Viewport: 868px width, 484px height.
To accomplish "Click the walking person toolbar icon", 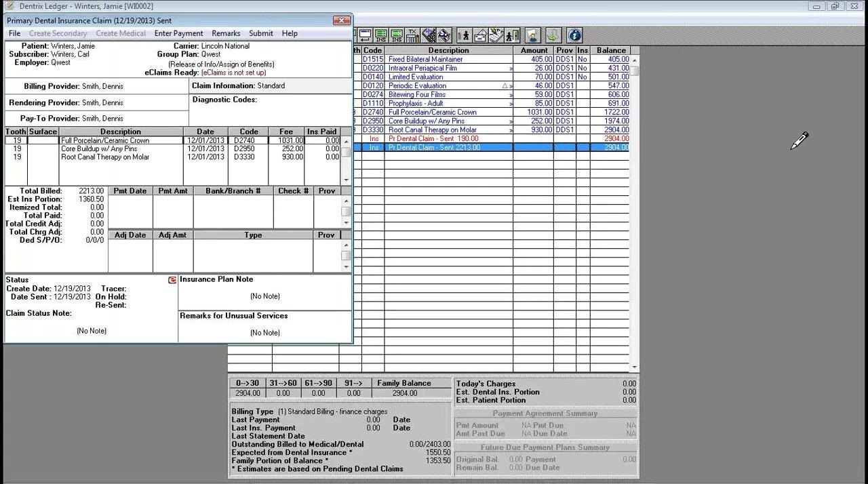I will pyautogui.click(x=465, y=35).
